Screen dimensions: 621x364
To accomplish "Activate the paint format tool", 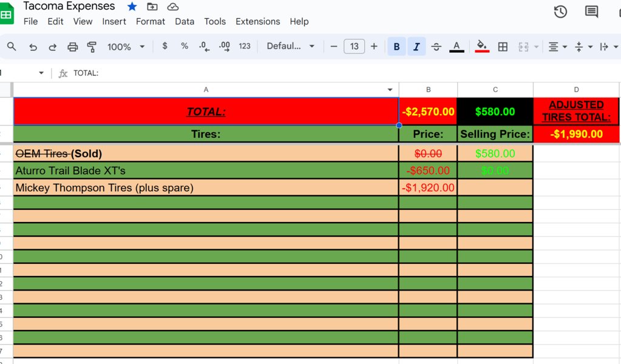I will 92,47.
